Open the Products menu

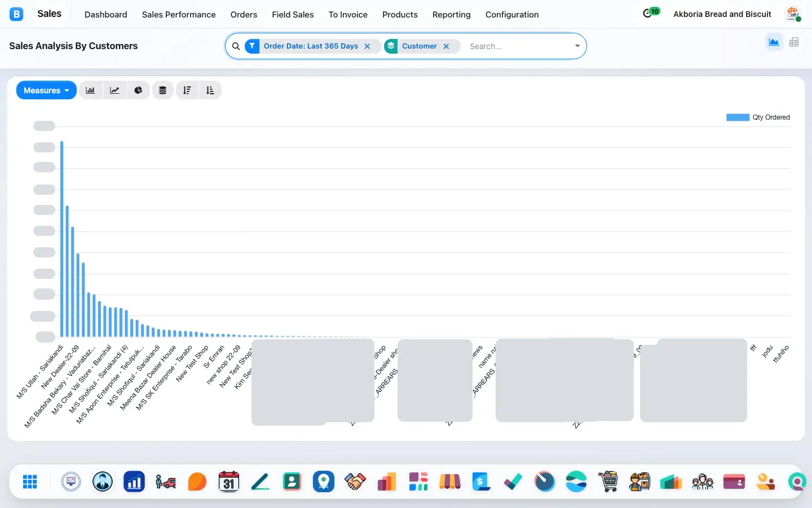(x=400, y=15)
